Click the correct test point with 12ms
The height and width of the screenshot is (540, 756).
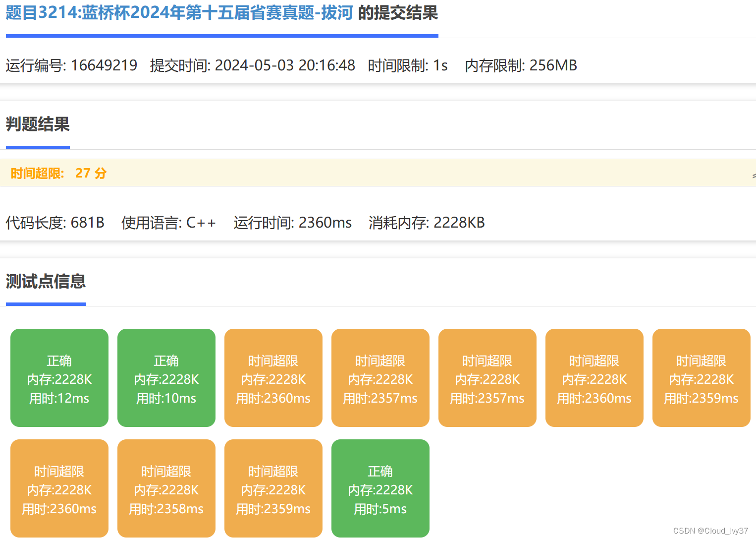(59, 378)
